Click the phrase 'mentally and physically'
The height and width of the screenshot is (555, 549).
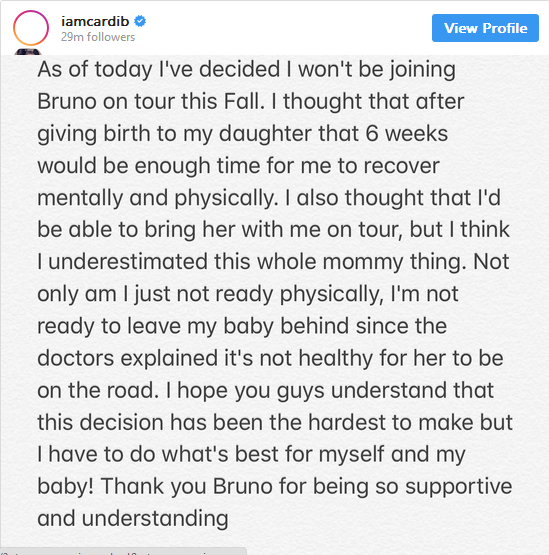point(156,198)
